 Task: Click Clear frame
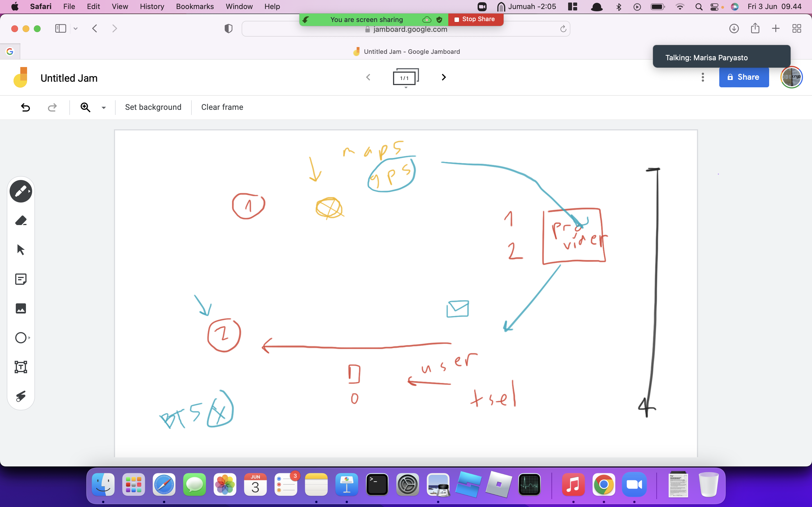[222, 107]
